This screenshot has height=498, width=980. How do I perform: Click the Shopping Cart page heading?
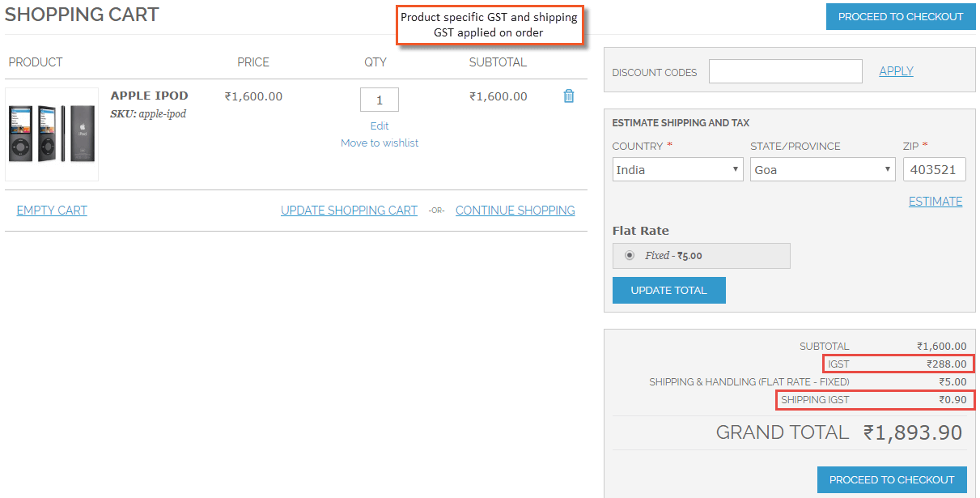(x=83, y=15)
